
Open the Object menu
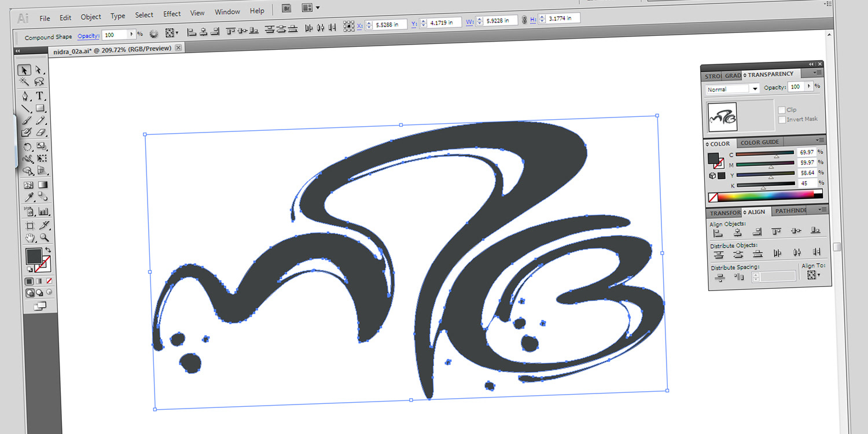click(x=91, y=17)
